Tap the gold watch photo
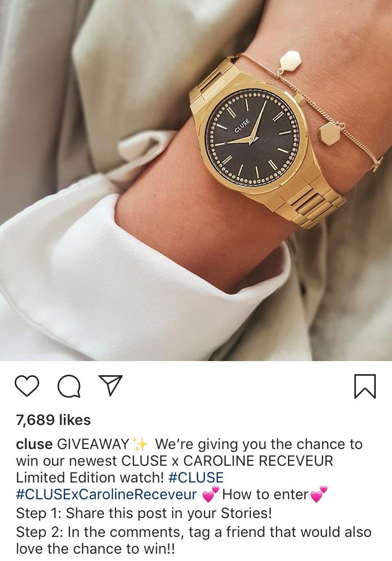 click(196, 181)
